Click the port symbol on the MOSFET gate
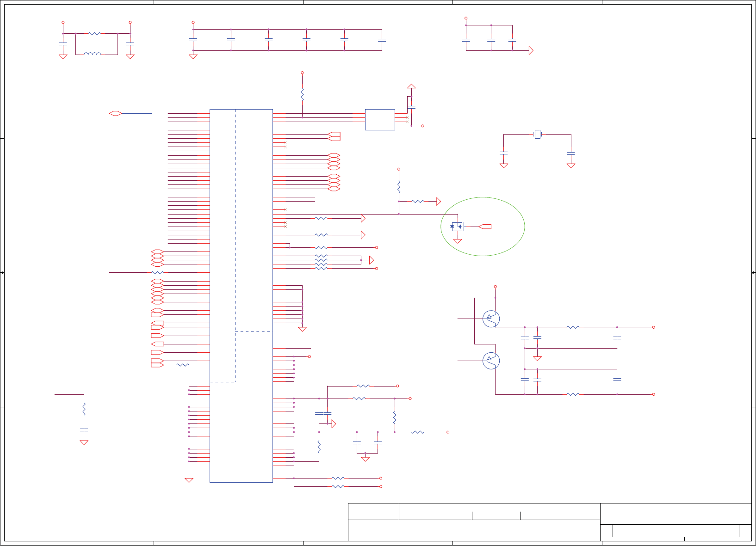756x546 pixels. [x=485, y=227]
